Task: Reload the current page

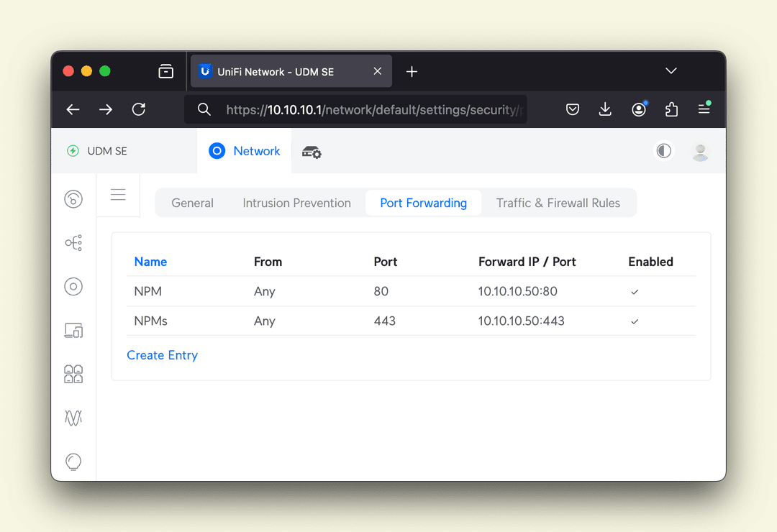Action: (x=139, y=109)
